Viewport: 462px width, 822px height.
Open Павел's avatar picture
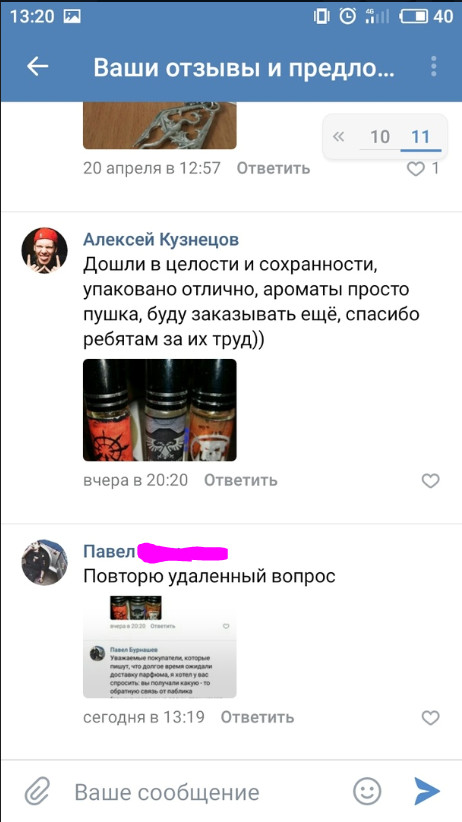coord(45,562)
